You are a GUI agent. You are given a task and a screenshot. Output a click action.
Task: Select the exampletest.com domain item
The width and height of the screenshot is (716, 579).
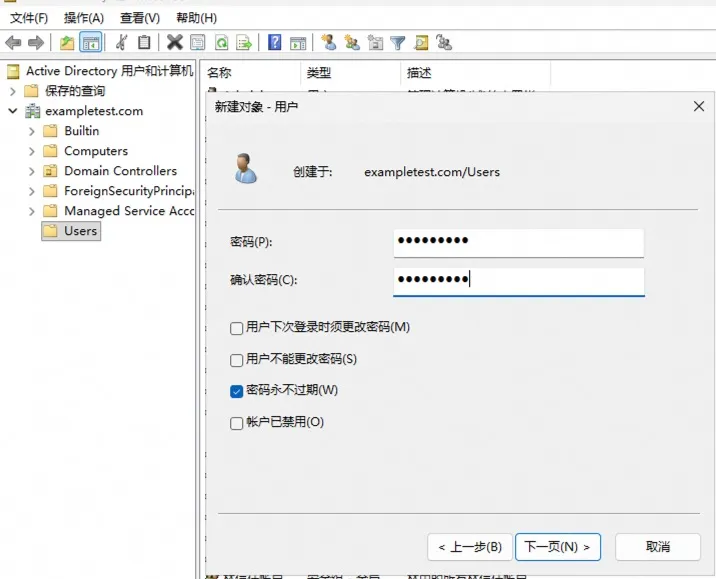click(x=94, y=111)
